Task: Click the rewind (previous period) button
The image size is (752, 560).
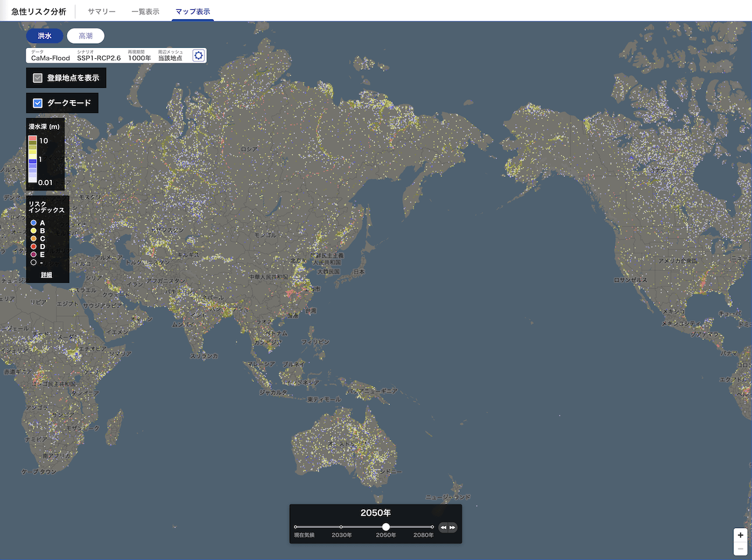Action: [x=444, y=527]
